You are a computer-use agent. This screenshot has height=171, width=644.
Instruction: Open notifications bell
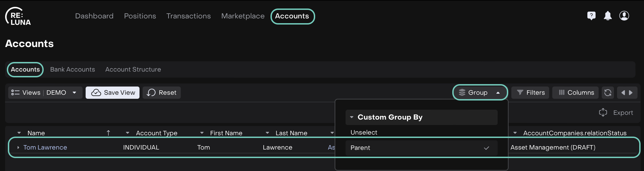coord(608,16)
